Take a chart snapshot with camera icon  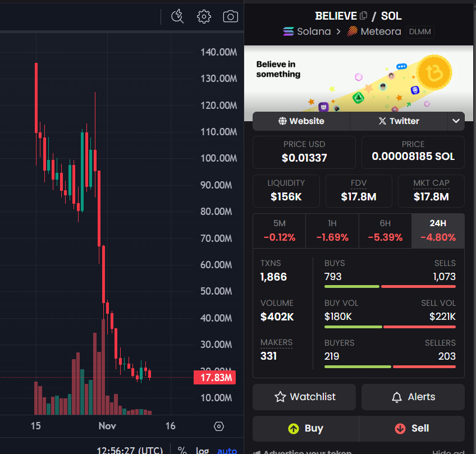coord(230,16)
